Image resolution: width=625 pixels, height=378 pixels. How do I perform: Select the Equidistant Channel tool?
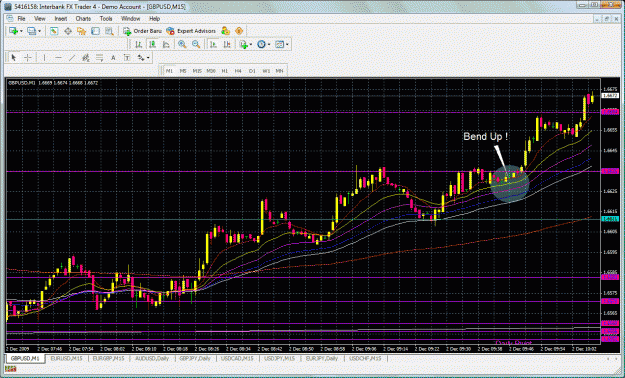tap(86, 58)
